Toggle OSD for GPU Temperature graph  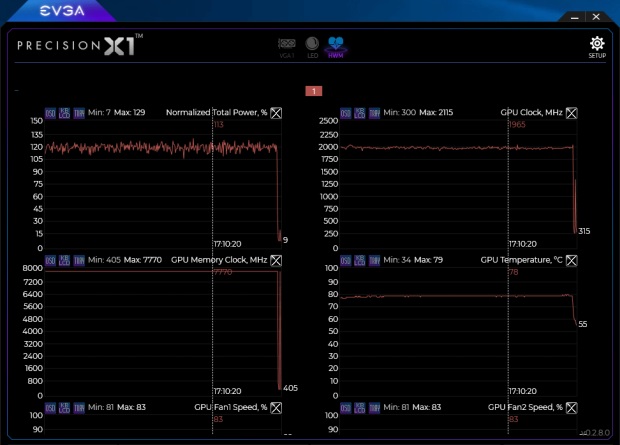tap(346, 260)
